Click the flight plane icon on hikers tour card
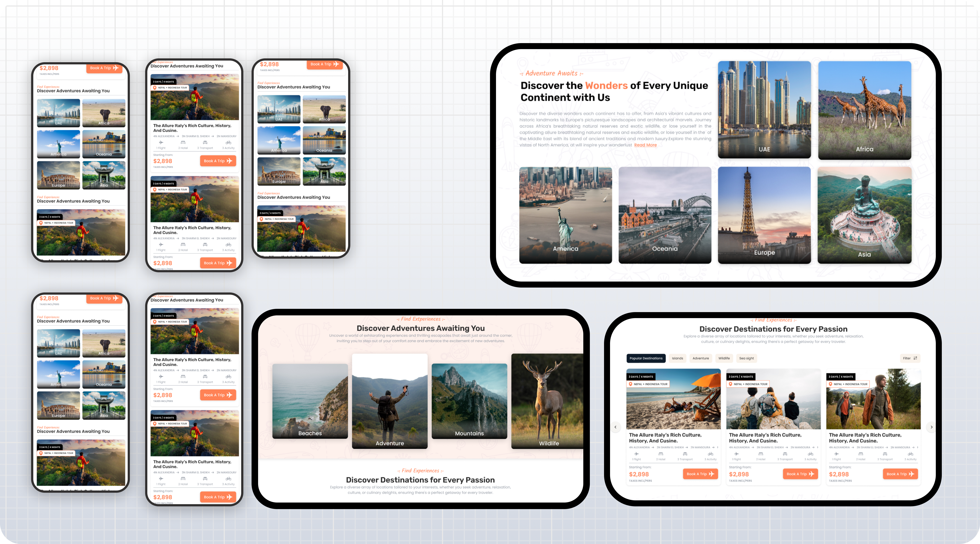This screenshot has width=980, height=544. pyautogui.click(x=836, y=453)
